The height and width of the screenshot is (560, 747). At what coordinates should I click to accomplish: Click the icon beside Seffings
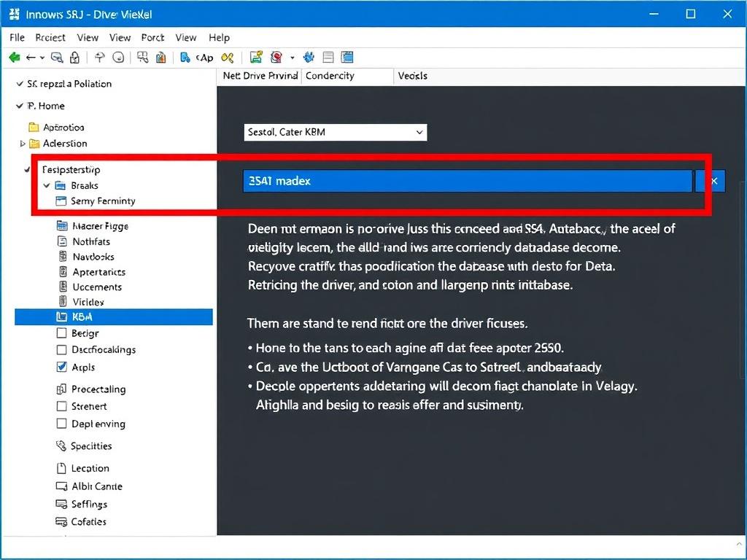click(61, 504)
